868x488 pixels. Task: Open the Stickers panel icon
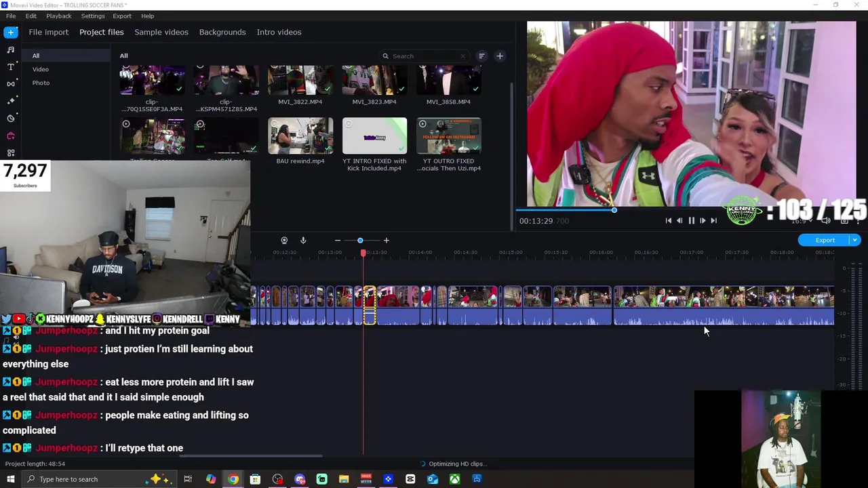(11, 119)
